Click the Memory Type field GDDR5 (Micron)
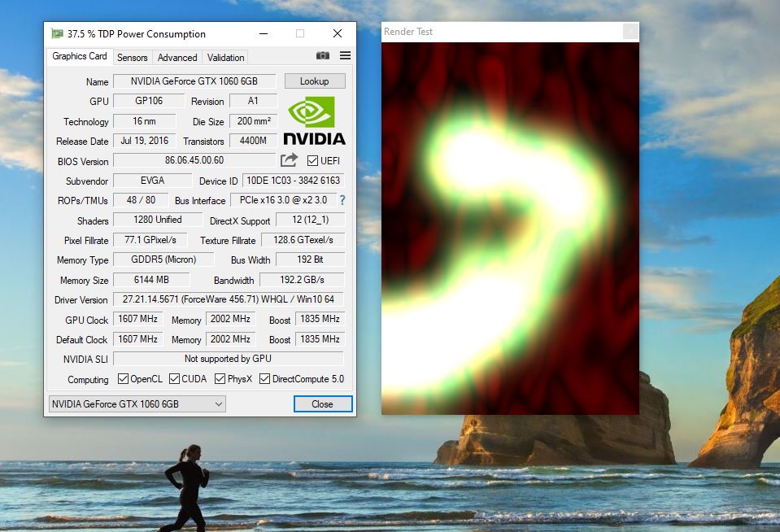780x532 pixels. point(163,259)
